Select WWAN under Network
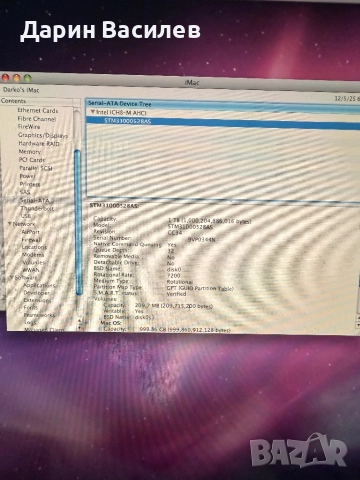The height and width of the screenshot is (480, 360). click(31, 270)
